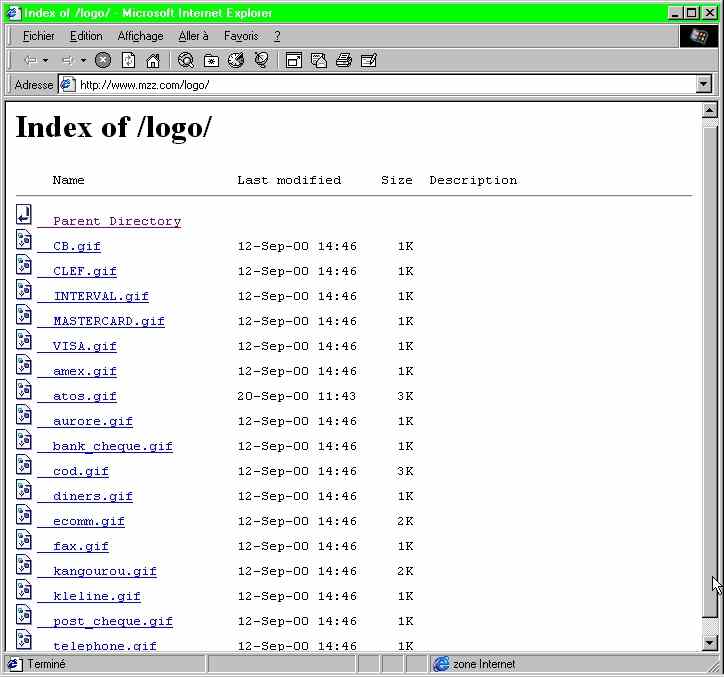
Task: Open the diners.gif link
Action: click(93, 496)
